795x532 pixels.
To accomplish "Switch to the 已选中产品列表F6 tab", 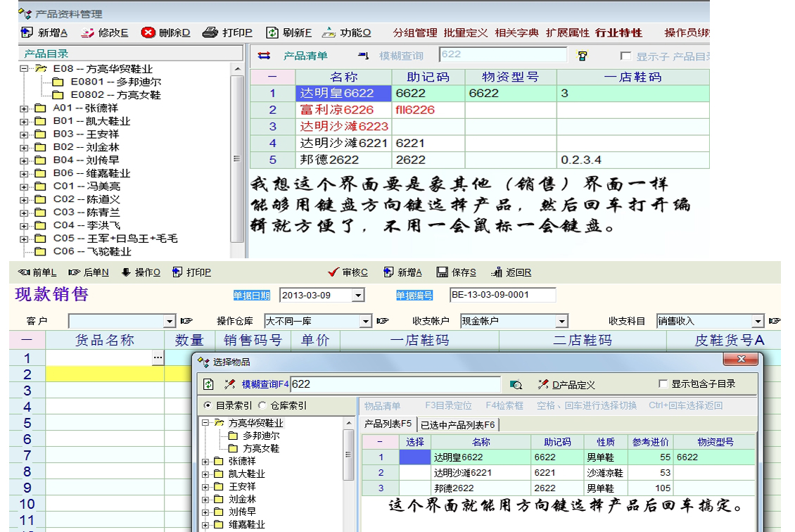I will click(x=458, y=424).
